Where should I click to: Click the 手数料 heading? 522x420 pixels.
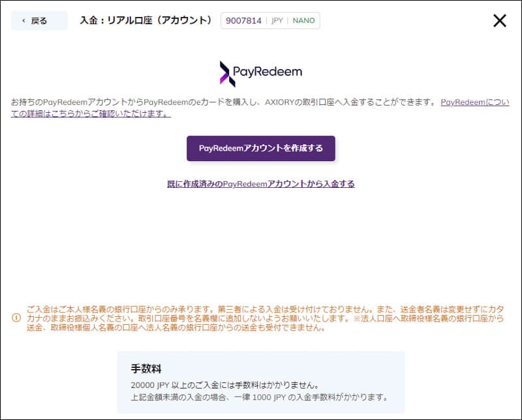[x=146, y=369]
